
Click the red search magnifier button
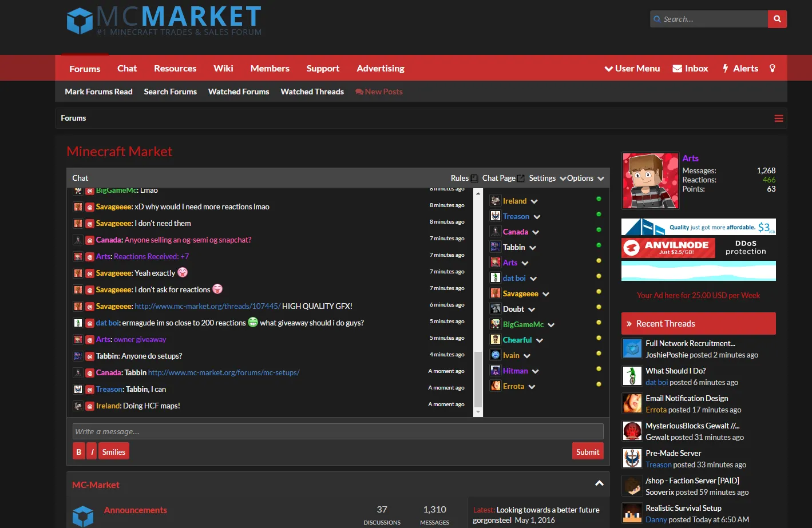point(777,19)
